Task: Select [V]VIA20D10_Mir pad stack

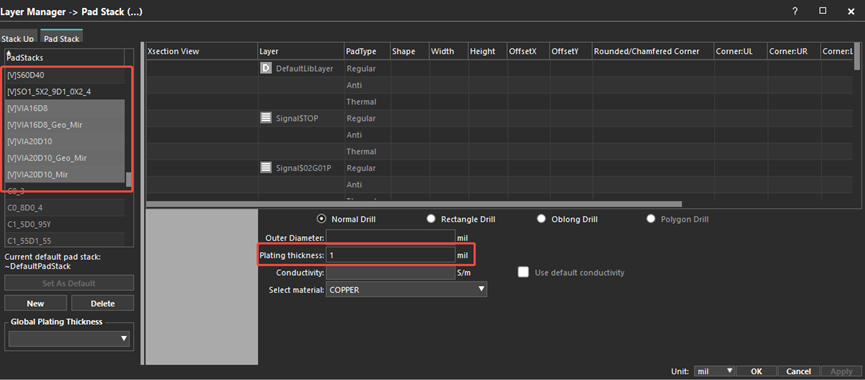Action: (65, 174)
